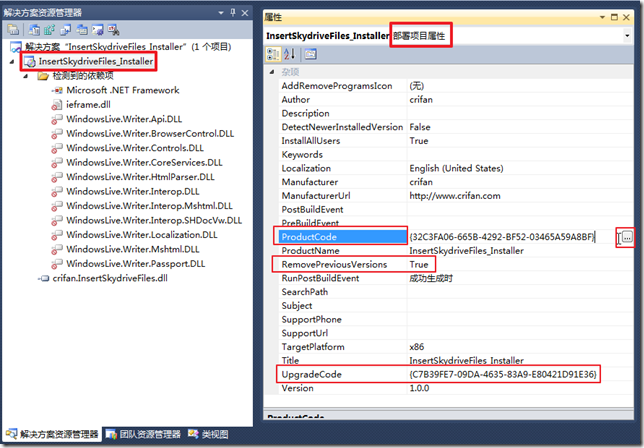Select the Keywords property
Viewport: 644px width, 448px height.
(302, 155)
